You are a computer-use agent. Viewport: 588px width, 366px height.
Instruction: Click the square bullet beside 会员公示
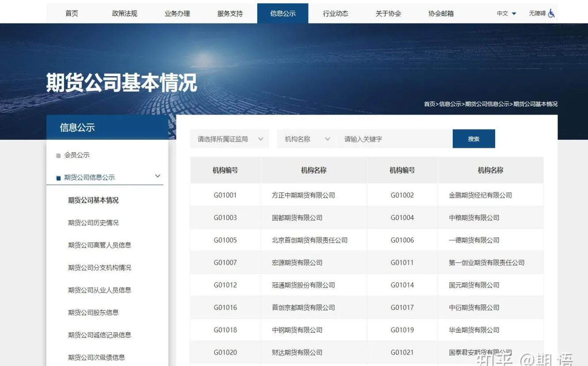58,156
